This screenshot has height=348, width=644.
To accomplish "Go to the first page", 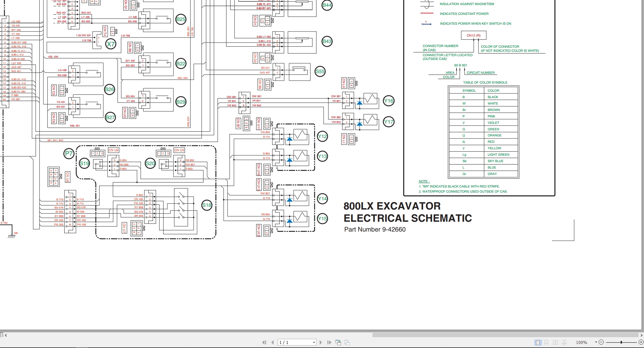I will coord(264,342).
